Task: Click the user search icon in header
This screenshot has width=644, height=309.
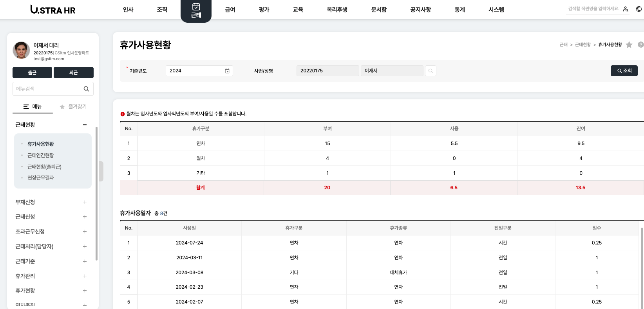Action: pos(626,9)
